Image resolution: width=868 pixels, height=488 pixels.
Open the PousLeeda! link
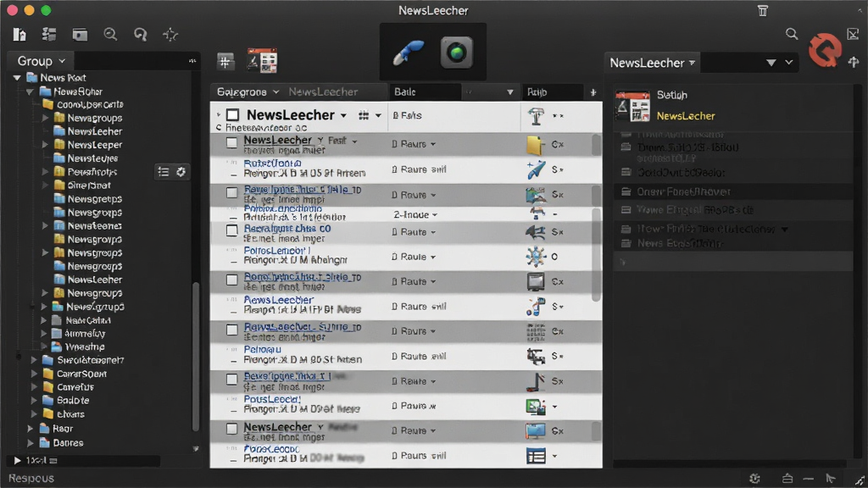click(x=272, y=400)
